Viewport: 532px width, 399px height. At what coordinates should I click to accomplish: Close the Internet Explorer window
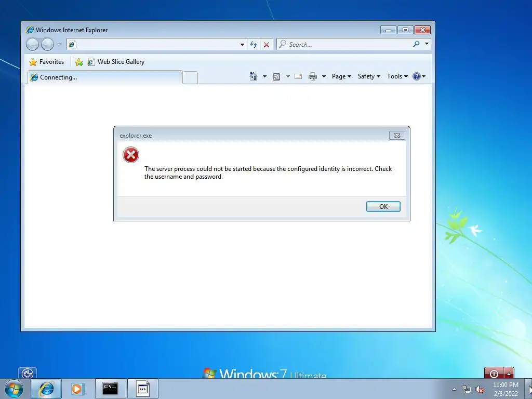tap(422, 30)
